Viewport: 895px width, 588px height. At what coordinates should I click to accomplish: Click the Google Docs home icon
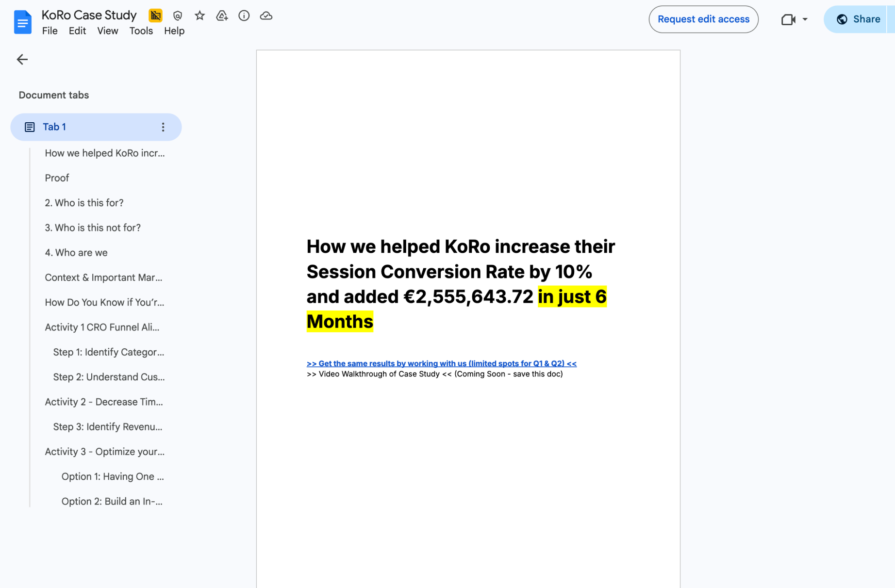pyautogui.click(x=22, y=22)
